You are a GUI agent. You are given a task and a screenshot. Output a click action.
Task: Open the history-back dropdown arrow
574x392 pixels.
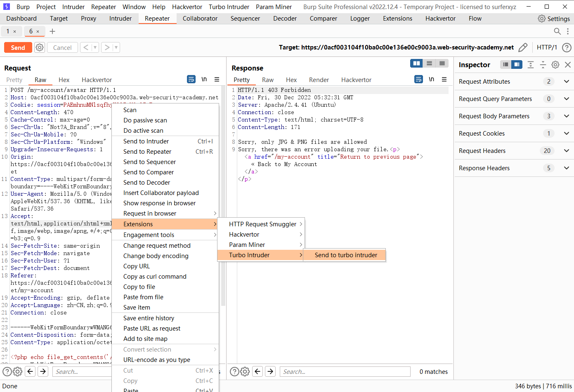coord(95,47)
